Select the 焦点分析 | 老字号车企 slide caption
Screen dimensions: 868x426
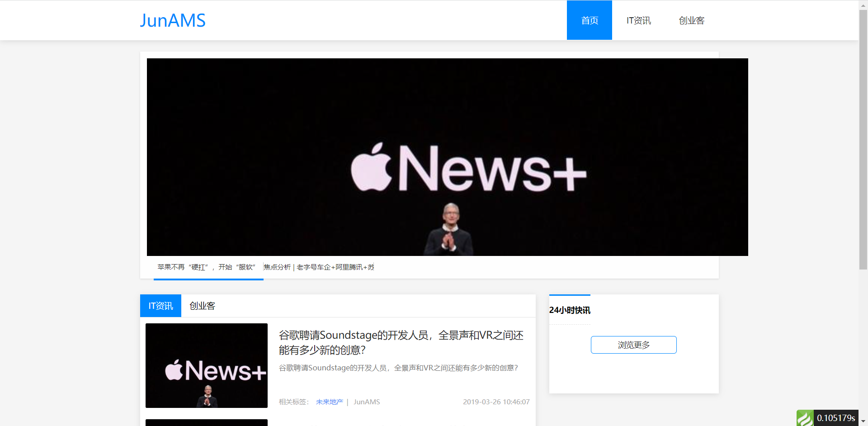[319, 267]
